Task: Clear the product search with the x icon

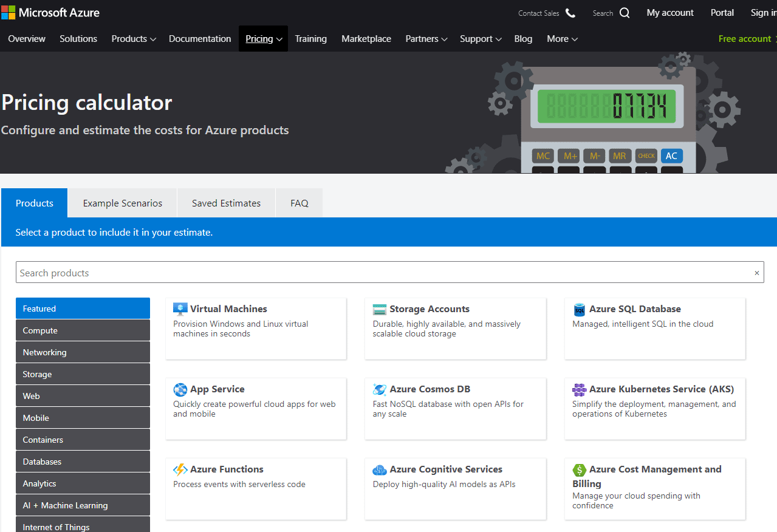Action: tap(756, 273)
